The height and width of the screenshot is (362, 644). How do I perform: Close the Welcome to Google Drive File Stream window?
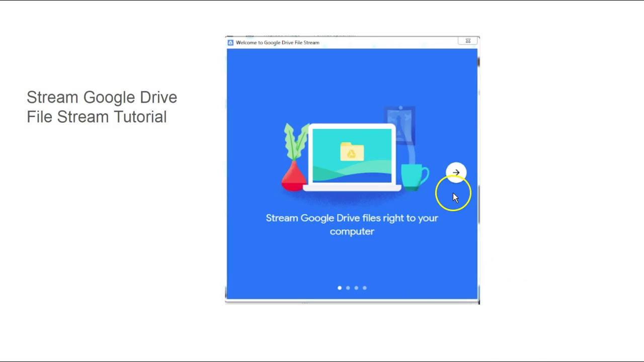pyautogui.click(x=468, y=41)
